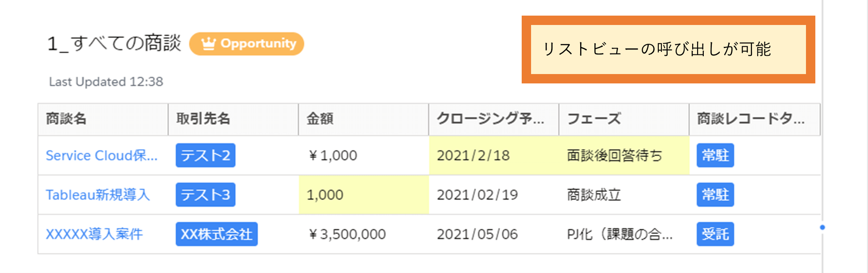Click the 常駐 badge on the Tableau新規導入 row
This screenshot has width=868, height=273.
coord(715,194)
